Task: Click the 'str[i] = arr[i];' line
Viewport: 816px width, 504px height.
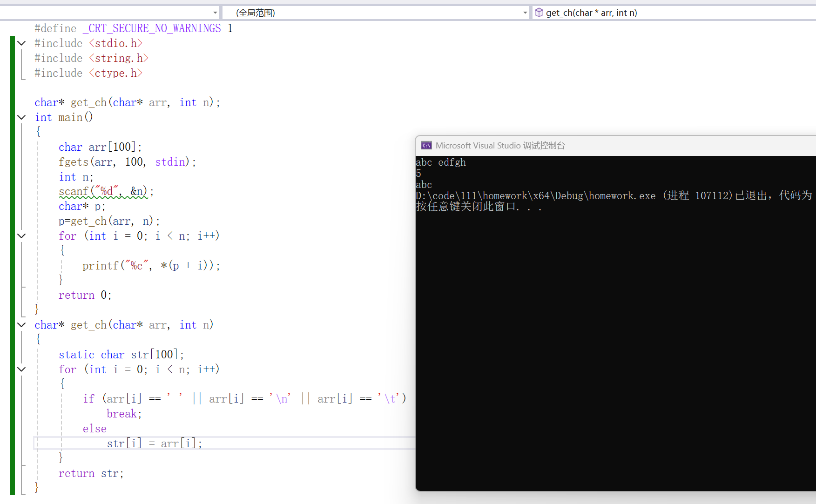Action: coord(154,444)
